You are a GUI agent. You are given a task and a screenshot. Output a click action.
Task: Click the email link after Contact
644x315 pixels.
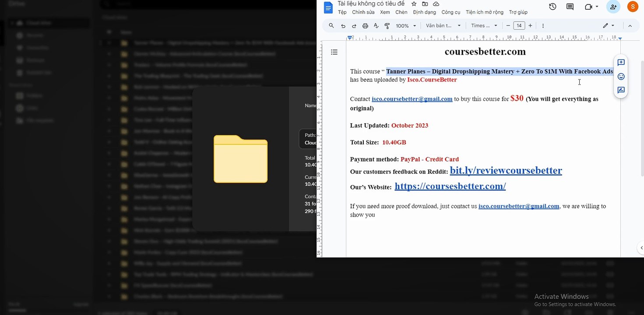point(412,99)
